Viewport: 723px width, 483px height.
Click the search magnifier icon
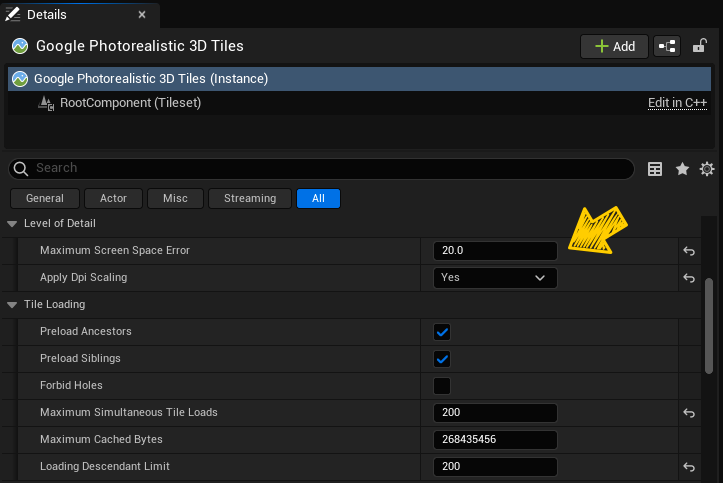click(21, 169)
